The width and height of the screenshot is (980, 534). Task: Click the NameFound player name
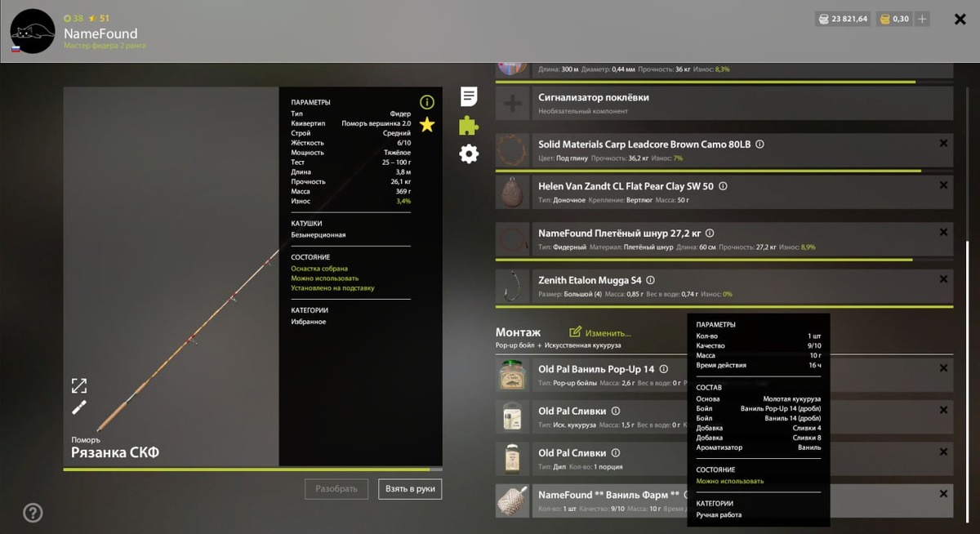99,33
